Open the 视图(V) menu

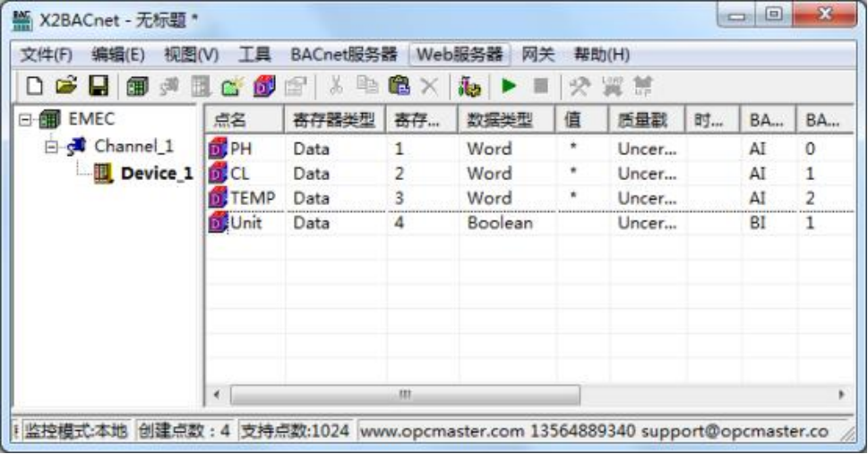tap(191, 55)
